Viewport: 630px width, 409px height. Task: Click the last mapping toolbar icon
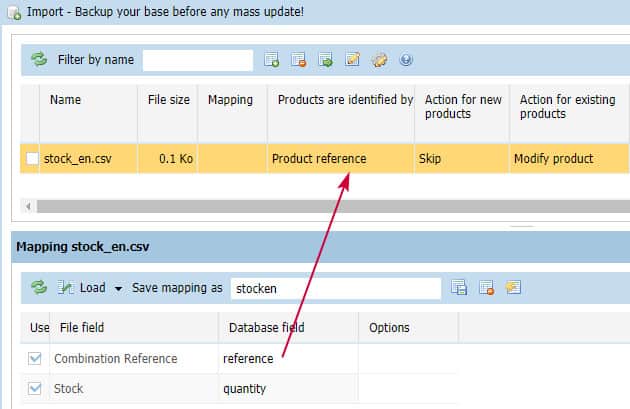click(x=513, y=288)
